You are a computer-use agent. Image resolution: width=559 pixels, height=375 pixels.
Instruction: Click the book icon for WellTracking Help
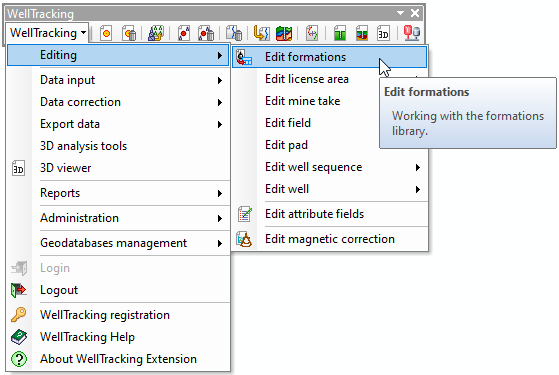19,337
